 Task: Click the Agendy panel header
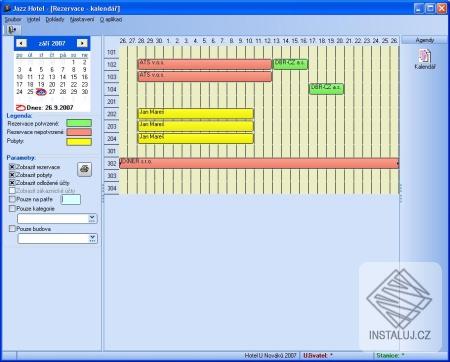point(425,40)
